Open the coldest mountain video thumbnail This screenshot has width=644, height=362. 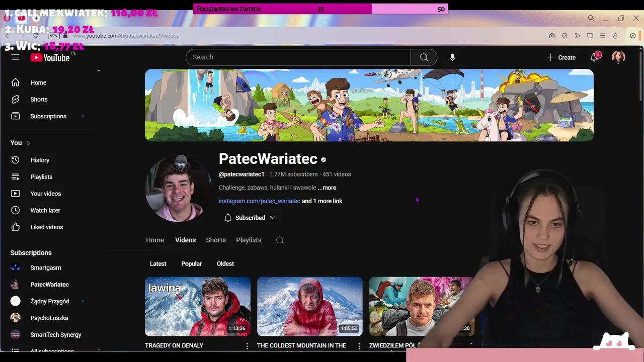310,306
